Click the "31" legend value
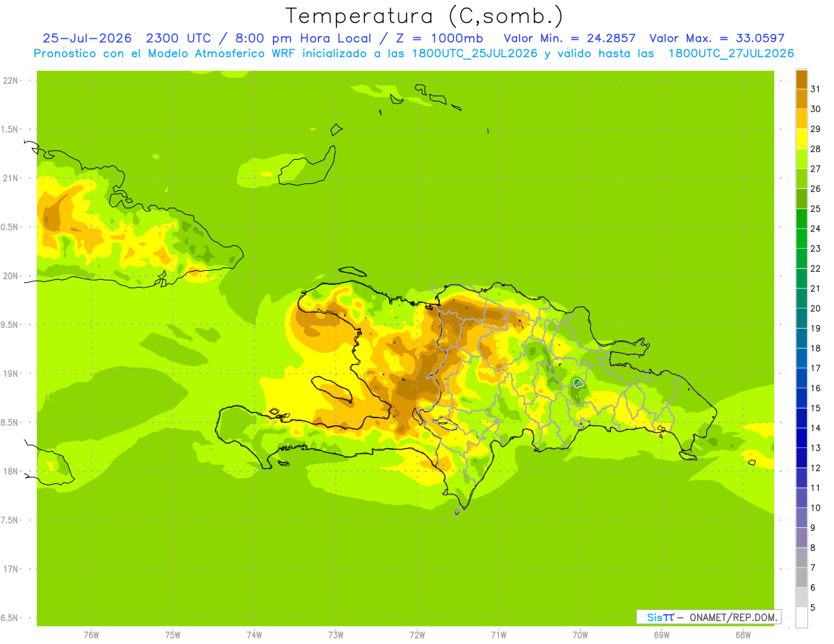This screenshot has height=644, width=834. (x=815, y=89)
